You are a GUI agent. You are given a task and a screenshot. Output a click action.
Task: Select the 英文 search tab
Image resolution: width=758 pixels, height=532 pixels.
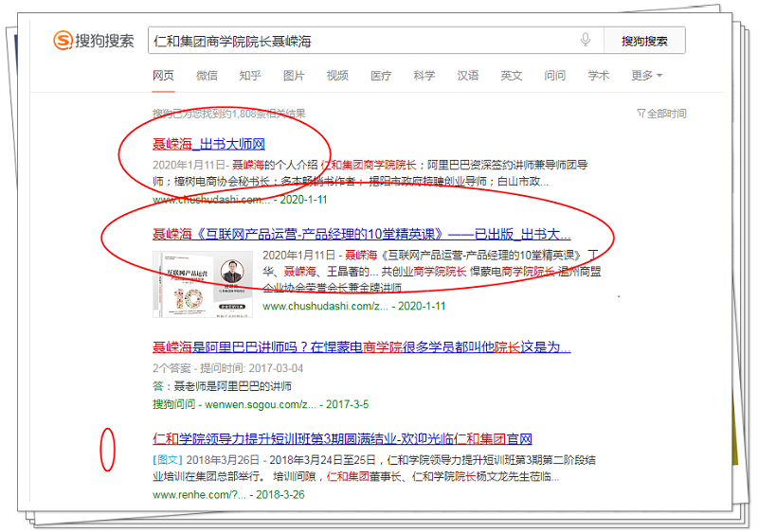(512, 76)
